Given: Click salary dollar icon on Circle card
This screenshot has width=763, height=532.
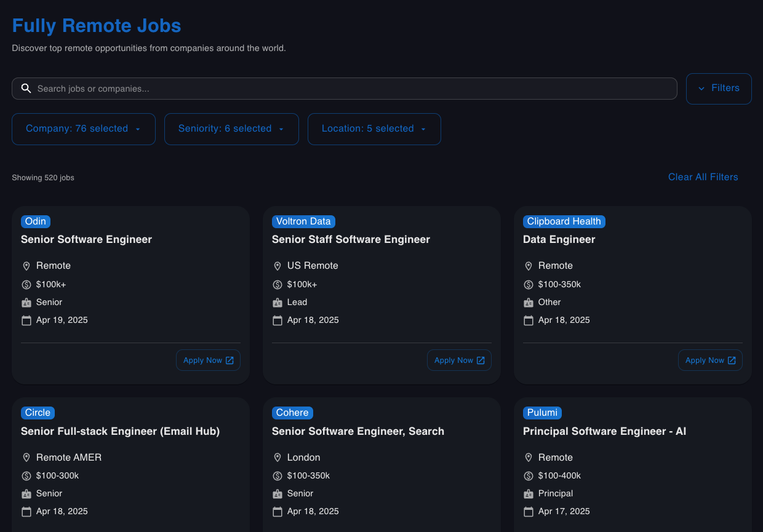Looking at the screenshot, I should pyautogui.click(x=26, y=476).
